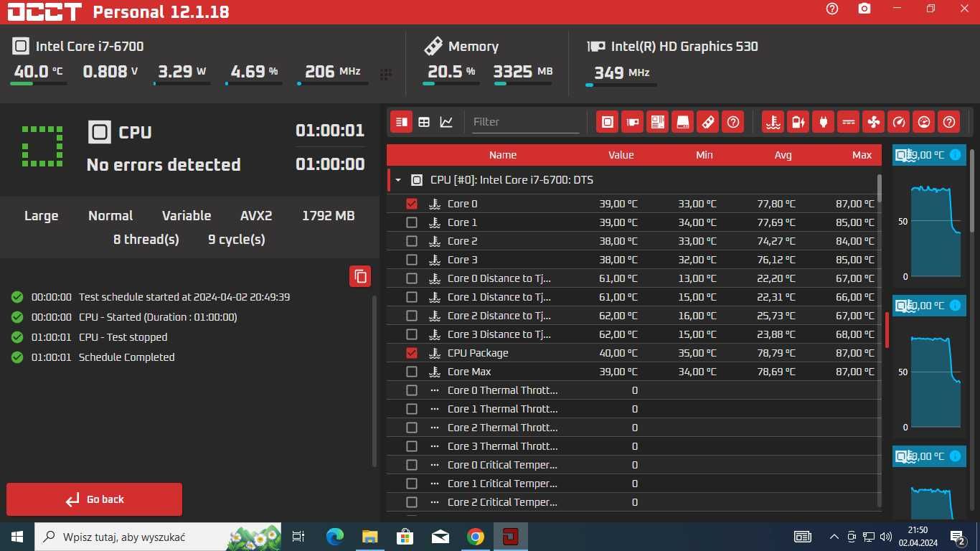The width and height of the screenshot is (980, 551).
Task: Check the Core 0 Distance to Tj checkbox
Action: [x=411, y=278]
